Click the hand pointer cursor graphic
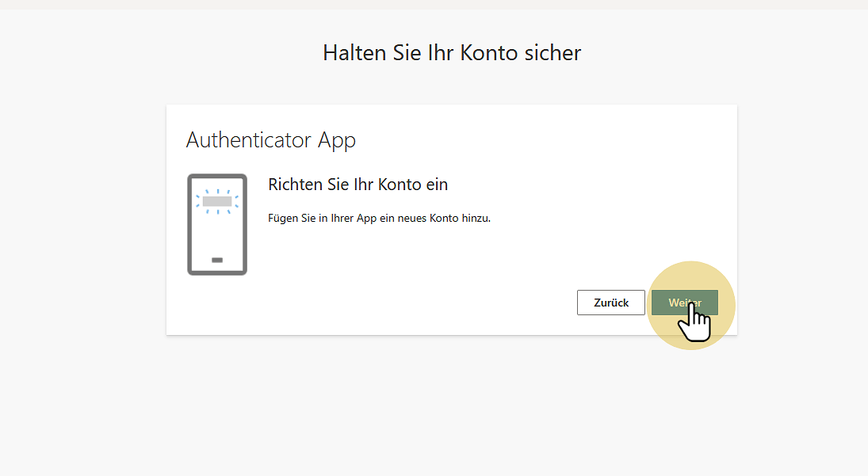This screenshot has width=868, height=476. tap(697, 322)
